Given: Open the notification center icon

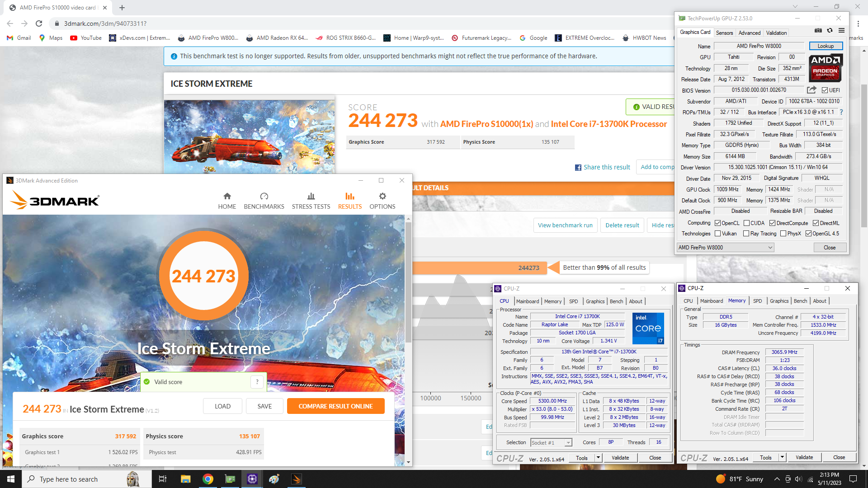Looking at the screenshot, I should pos(853,479).
